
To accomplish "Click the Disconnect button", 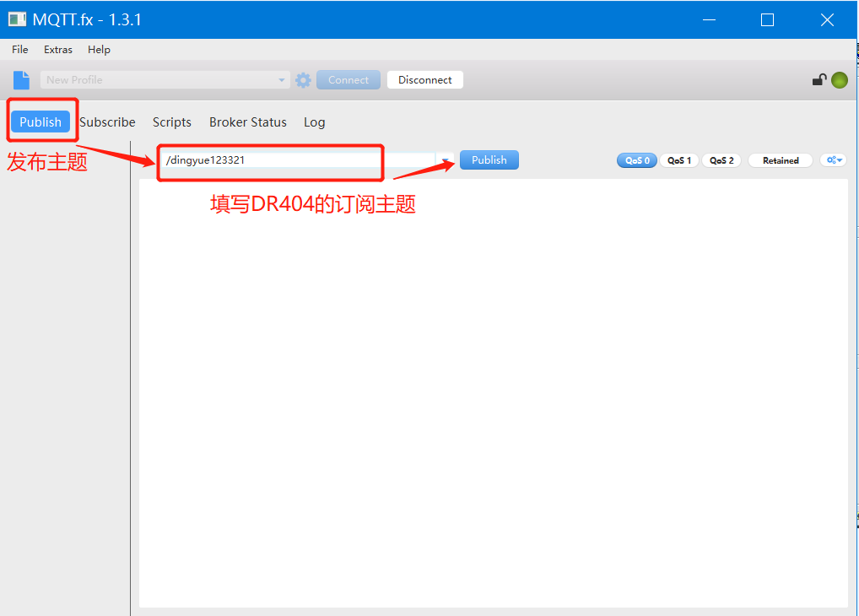I will 424,80.
